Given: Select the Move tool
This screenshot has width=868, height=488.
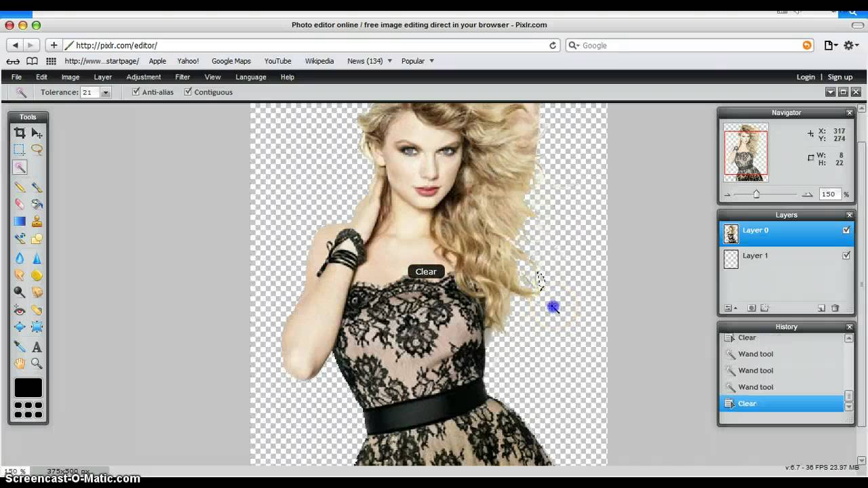Looking at the screenshot, I should click(x=37, y=133).
